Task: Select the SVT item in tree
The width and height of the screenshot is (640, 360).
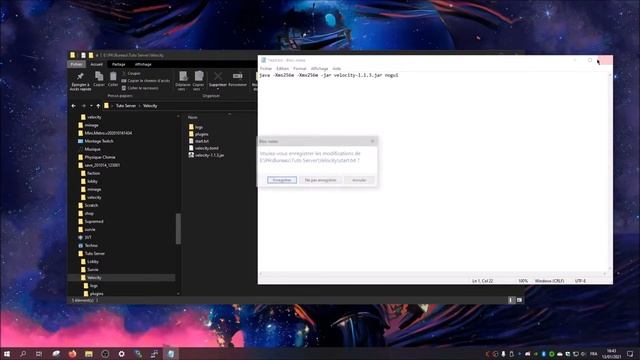Action: pyautogui.click(x=85, y=238)
